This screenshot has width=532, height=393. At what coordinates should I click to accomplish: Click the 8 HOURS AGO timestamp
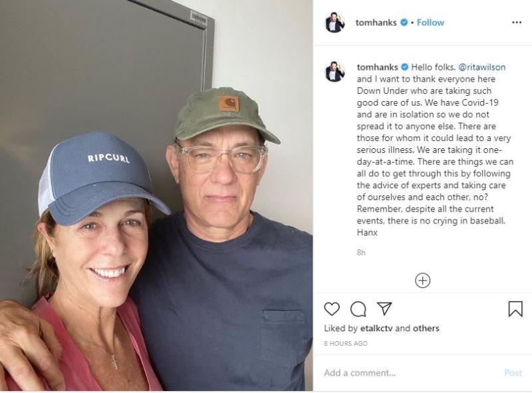pyautogui.click(x=346, y=344)
